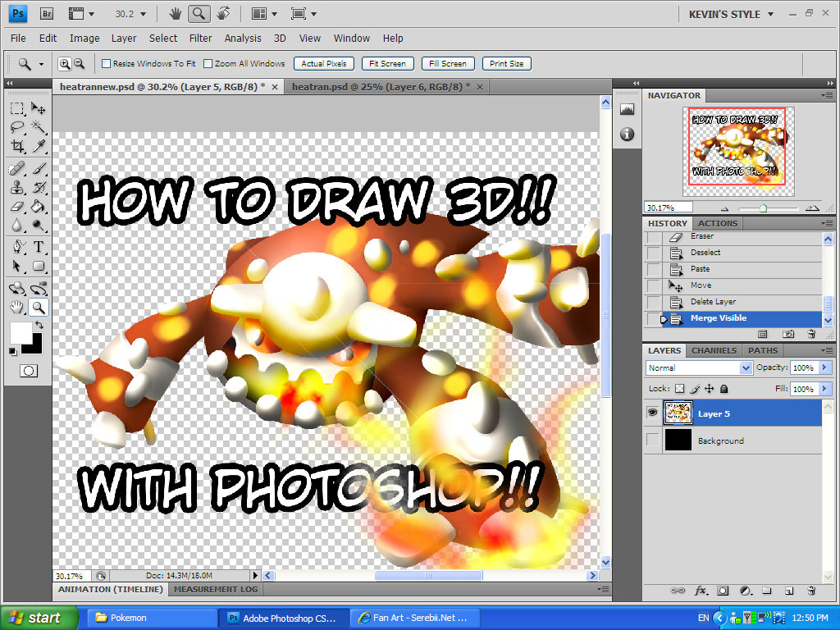Open the Layers panel flyout menu
Image resolution: width=840 pixels, height=630 pixels.
click(x=828, y=350)
